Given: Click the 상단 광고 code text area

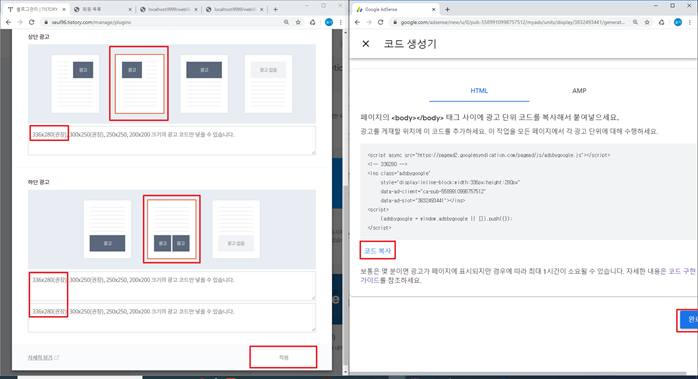Looking at the screenshot, I should coord(172,141).
